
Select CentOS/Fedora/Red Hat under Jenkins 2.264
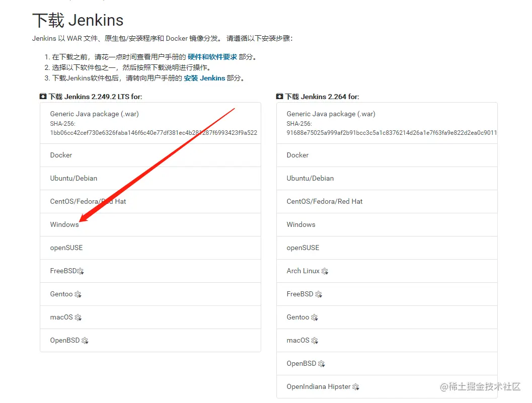(x=387, y=201)
